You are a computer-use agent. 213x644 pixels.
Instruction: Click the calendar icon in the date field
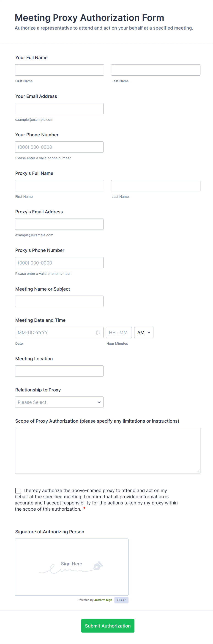[98, 332]
